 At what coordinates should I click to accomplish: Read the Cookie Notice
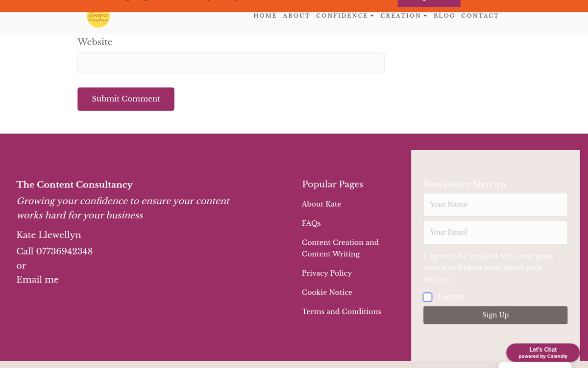click(327, 292)
